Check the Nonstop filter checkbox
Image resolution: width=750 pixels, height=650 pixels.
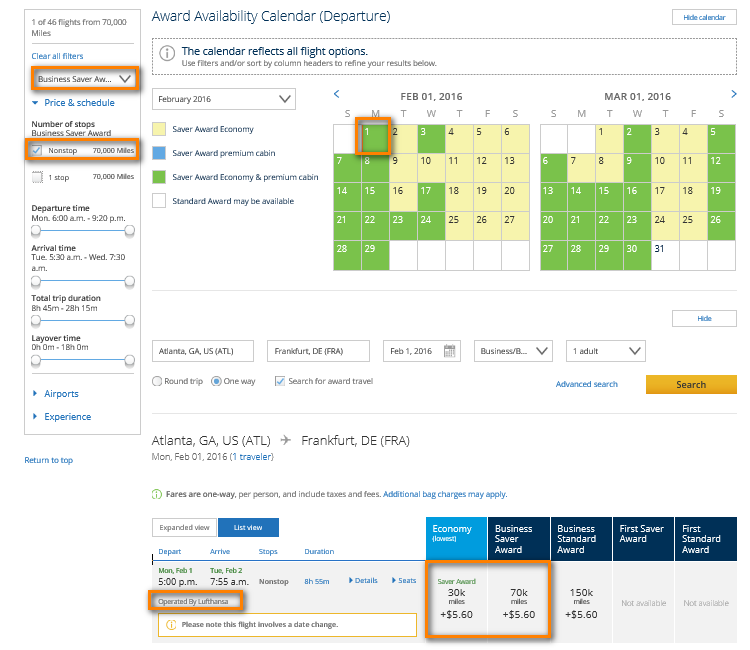pyautogui.click(x=37, y=150)
